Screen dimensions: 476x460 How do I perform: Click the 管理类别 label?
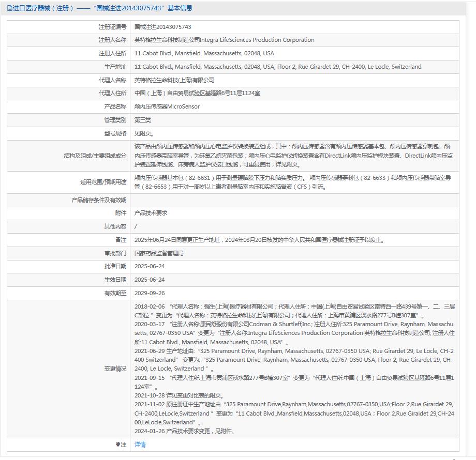click(x=115, y=120)
